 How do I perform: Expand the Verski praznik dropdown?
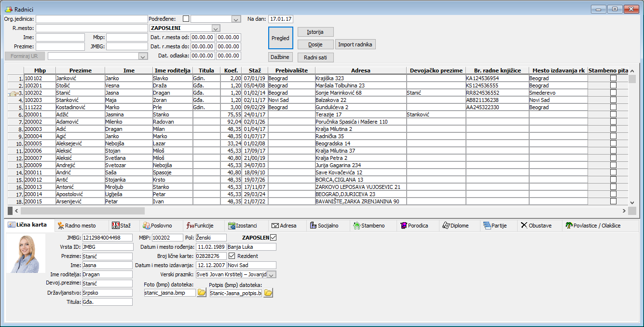[x=271, y=274]
